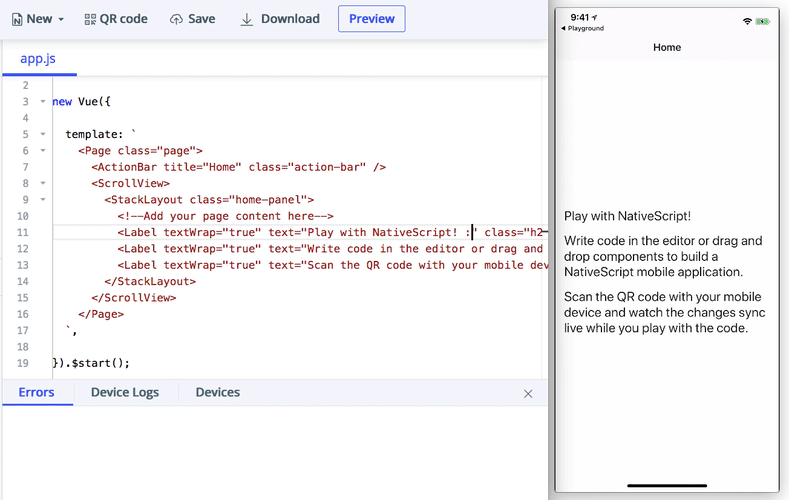The height and width of the screenshot is (500, 789).
Task: Collapse the Page element at line 6
Action: coord(42,151)
